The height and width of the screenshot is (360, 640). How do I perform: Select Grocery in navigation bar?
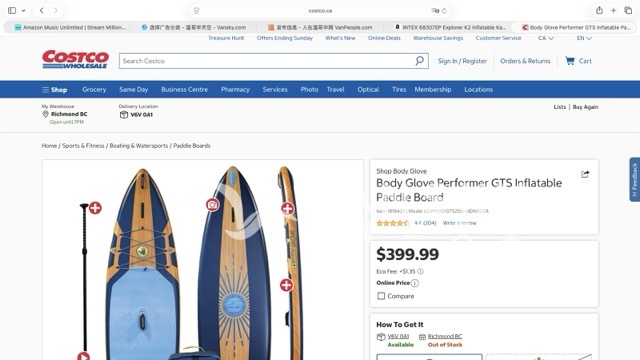pos(94,89)
